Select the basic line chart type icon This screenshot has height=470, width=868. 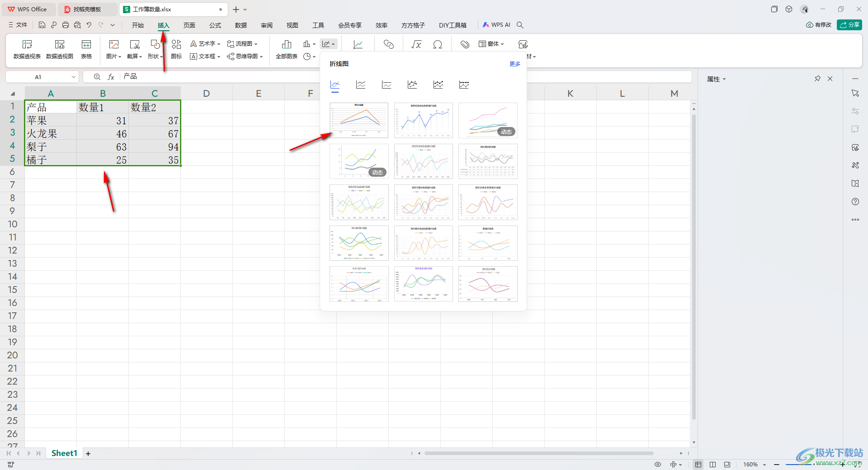[x=335, y=85]
